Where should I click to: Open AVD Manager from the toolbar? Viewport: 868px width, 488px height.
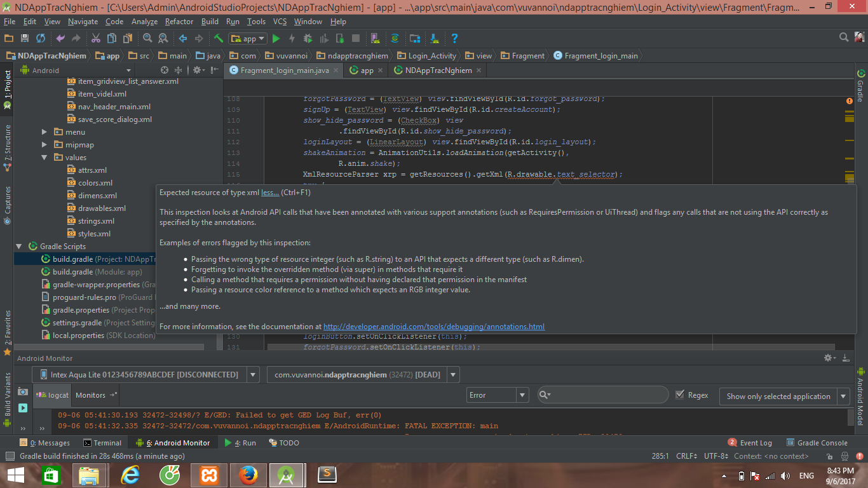click(x=375, y=39)
